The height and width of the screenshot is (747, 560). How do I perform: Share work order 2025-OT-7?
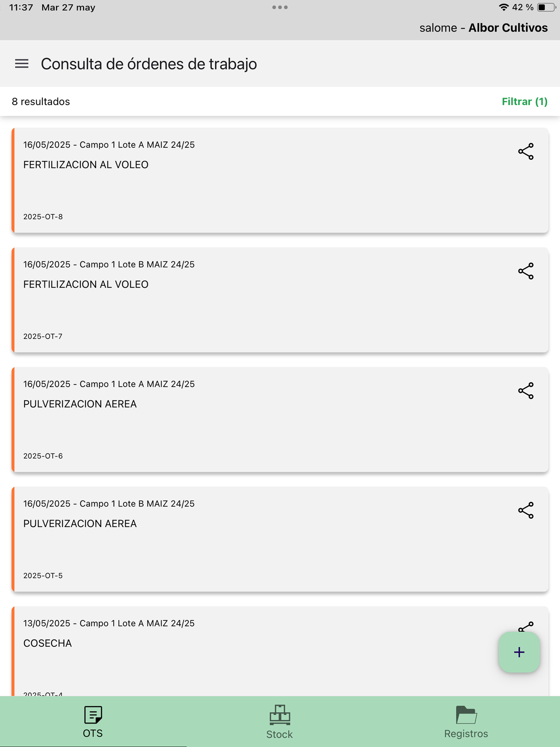click(526, 271)
